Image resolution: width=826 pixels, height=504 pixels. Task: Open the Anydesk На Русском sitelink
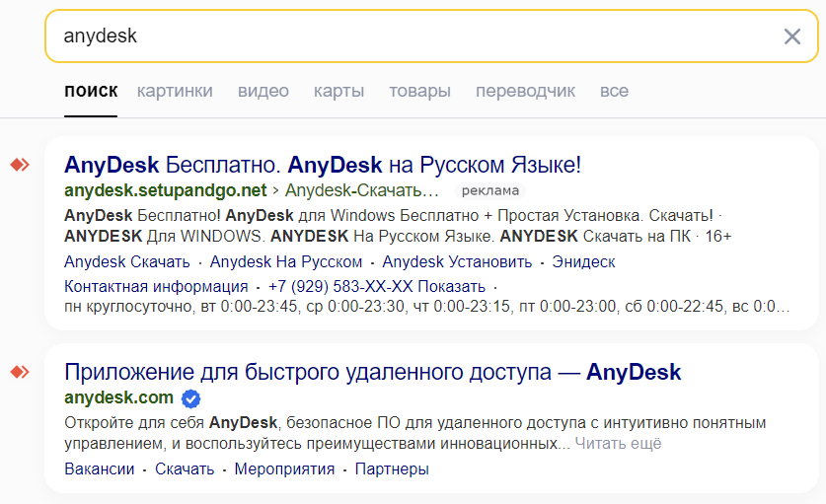tap(286, 261)
